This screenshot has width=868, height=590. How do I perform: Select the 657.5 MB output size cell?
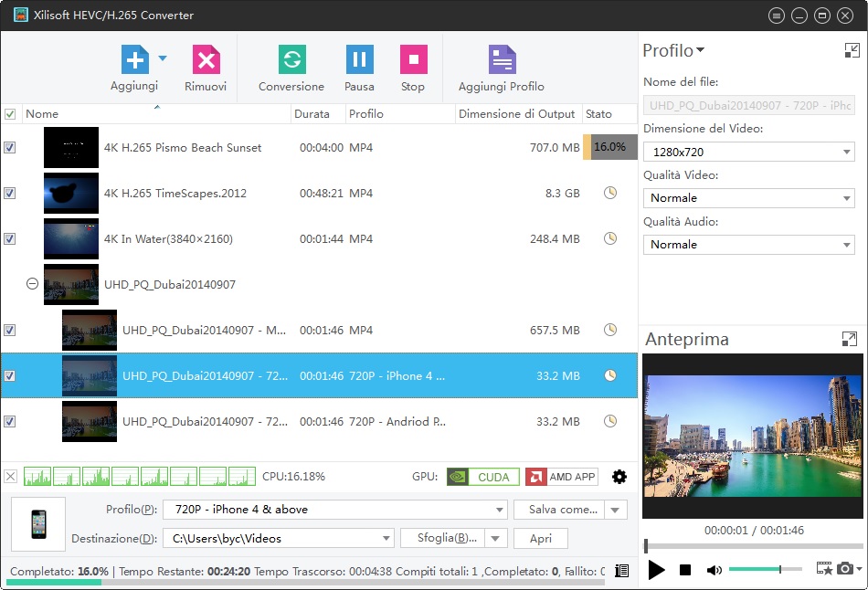555,330
